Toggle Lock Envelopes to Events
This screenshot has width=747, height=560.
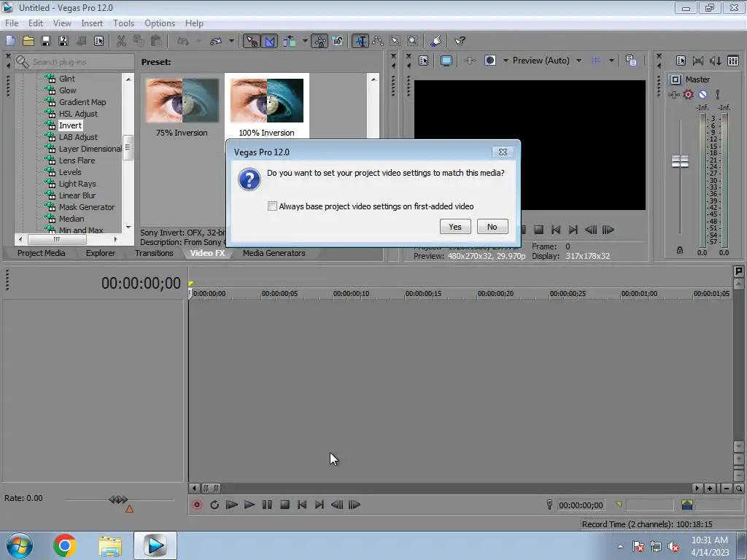[x=320, y=41]
